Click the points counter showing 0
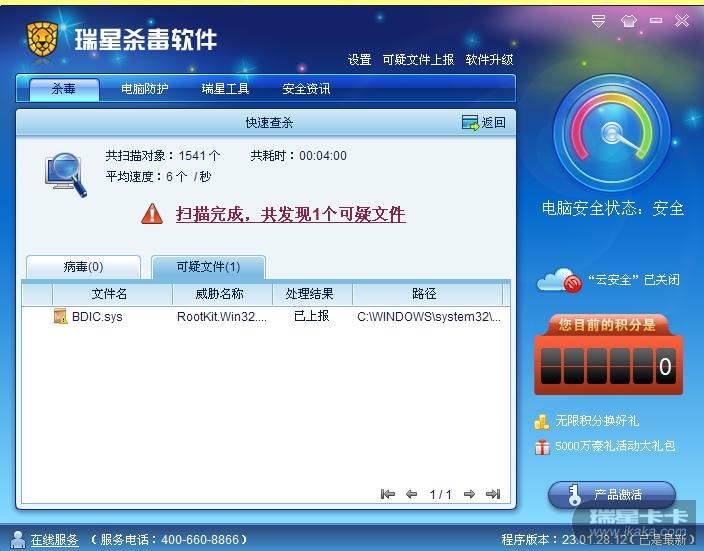The height and width of the screenshot is (551, 704). coord(608,366)
